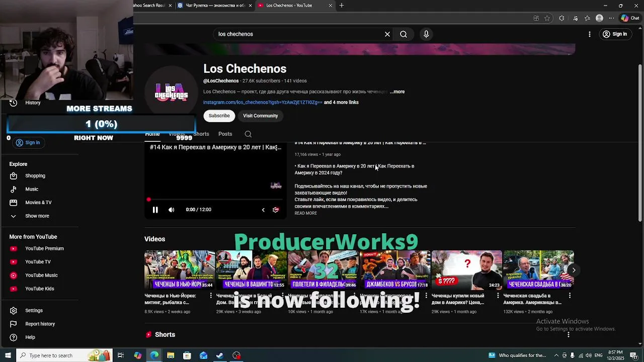The width and height of the screenshot is (644, 362).
Task: Open Steam from taskbar
Action: [x=220, y=355]
